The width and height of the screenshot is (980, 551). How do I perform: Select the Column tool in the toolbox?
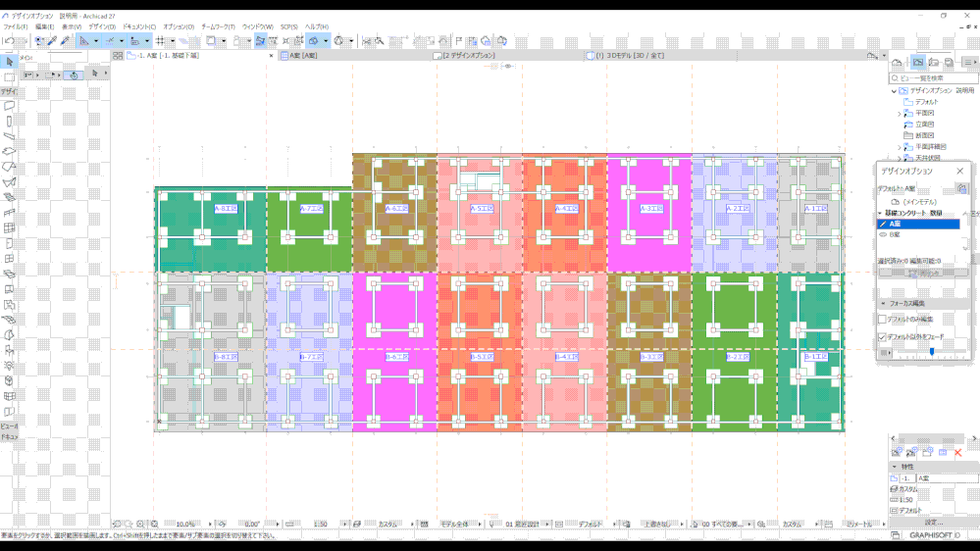[10, 122]
